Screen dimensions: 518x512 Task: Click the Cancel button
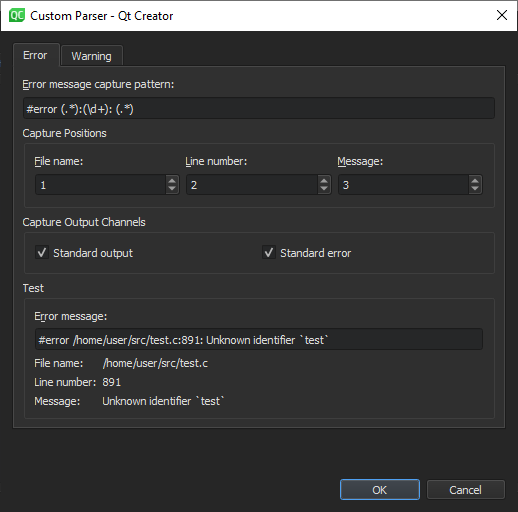(466, 489)
